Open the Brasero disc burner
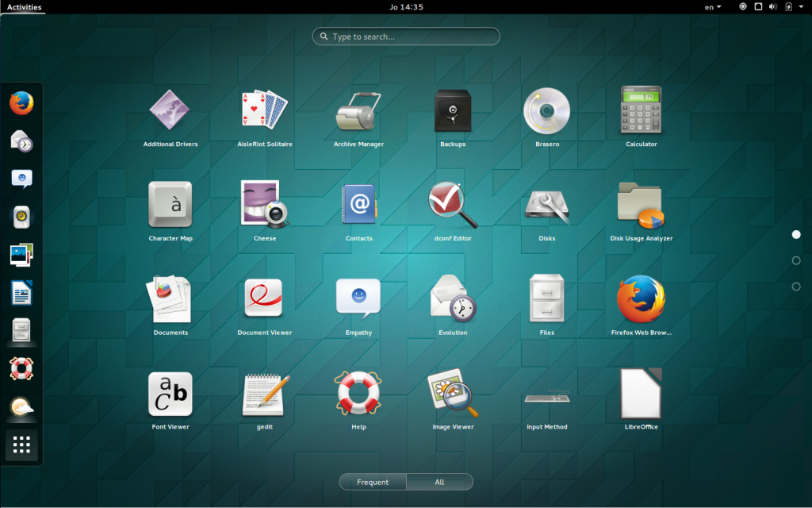812x508 pixels. [546, 110]
